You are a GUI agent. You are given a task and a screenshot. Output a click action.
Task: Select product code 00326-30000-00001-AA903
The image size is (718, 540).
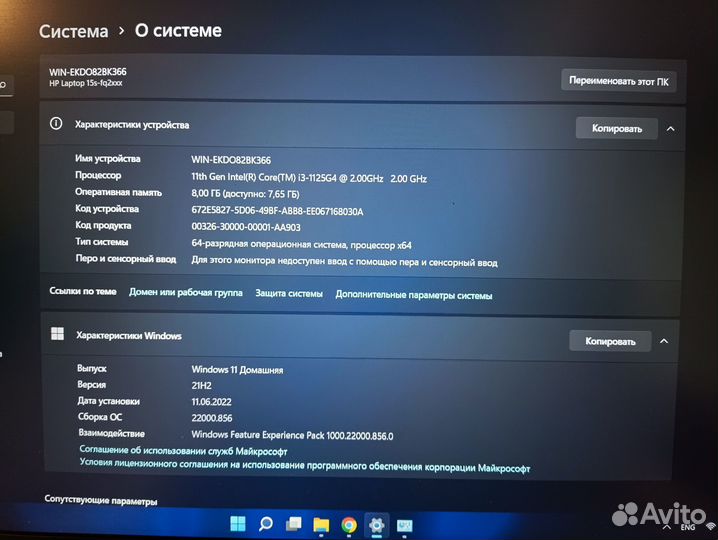pos(246,227)
